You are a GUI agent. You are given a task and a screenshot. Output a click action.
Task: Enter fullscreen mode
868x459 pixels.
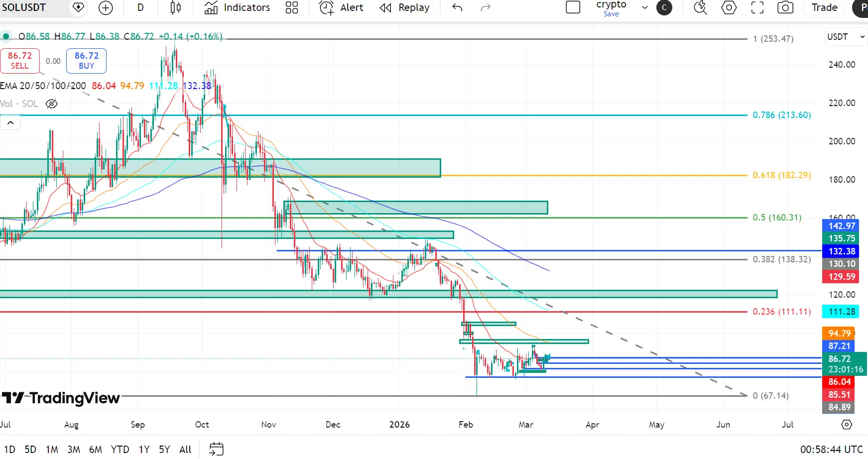coord(757,7)
